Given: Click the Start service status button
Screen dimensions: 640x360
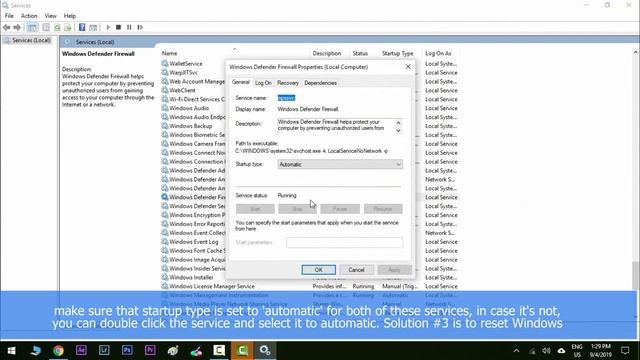Looking at the screenshot, I should pyautogui.click(x=255, y=209).
